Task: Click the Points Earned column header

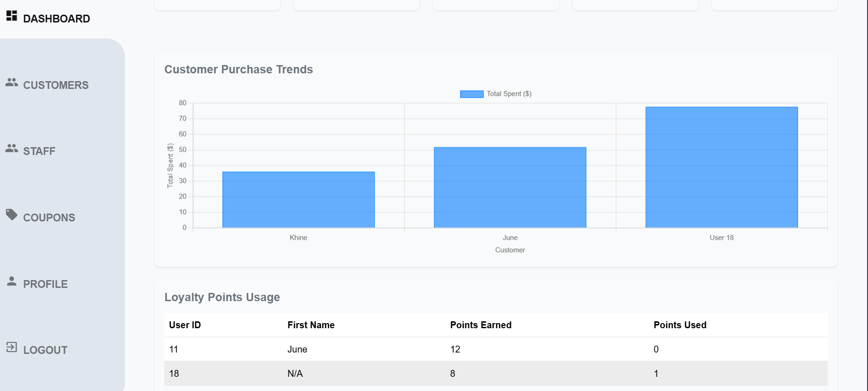Action: click(x=481, y=325)
